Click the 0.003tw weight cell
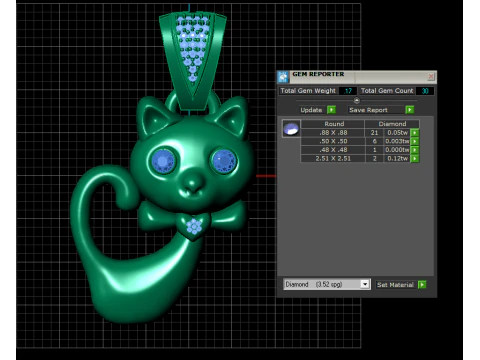The width and height of the screenshot is (480, 360). point(397,141)
